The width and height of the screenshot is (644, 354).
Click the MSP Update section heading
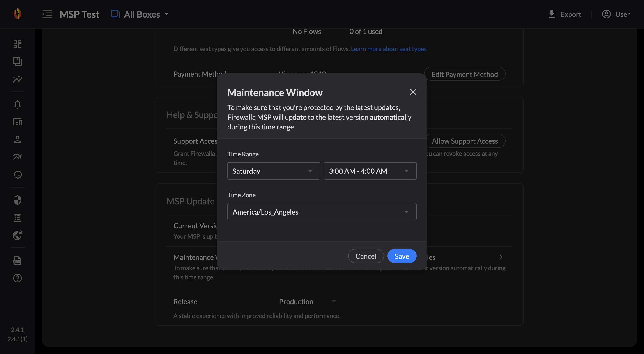pyautogui.click(x=191, y=201)
